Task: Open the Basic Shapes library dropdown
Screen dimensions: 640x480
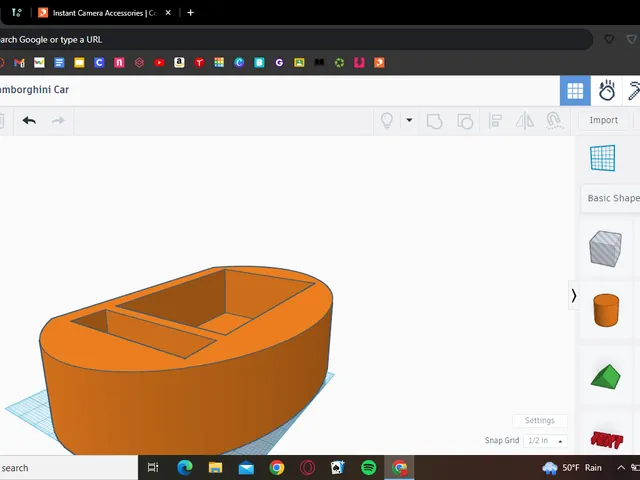Action: (x=611, y=198)
